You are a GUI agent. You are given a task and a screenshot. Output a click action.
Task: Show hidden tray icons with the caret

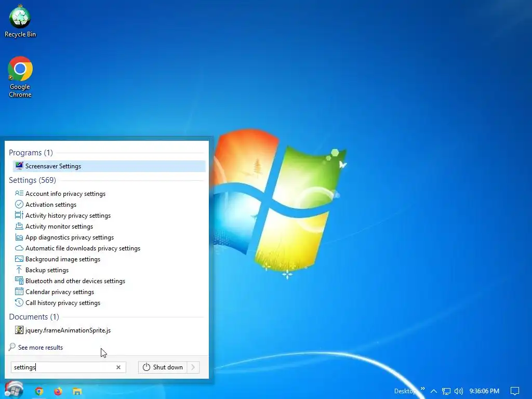pos(434,391)
